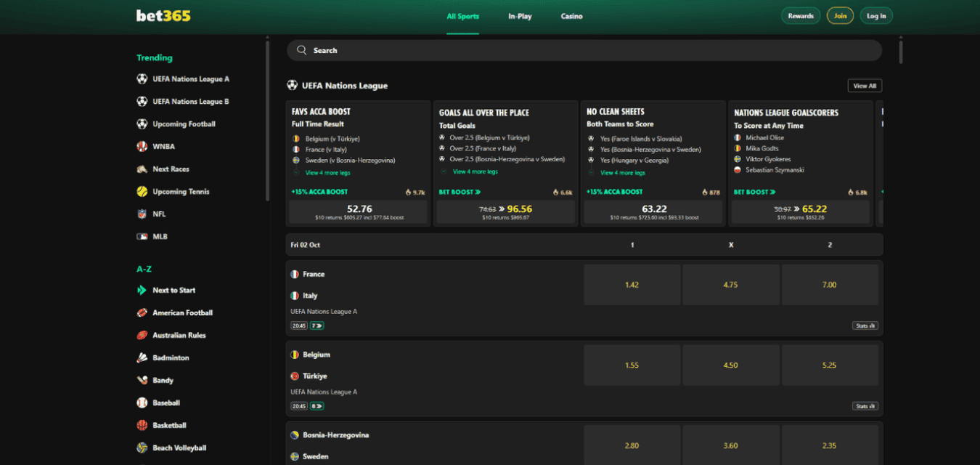Open the Australian Rules ball icon

click(142, 336)
